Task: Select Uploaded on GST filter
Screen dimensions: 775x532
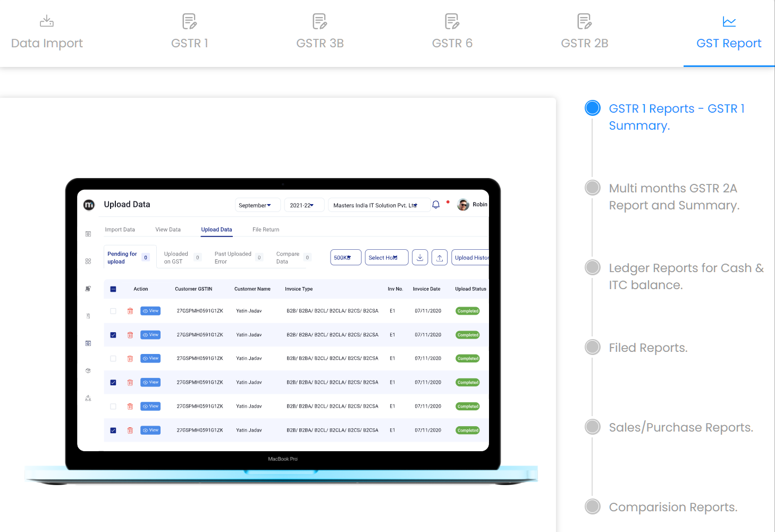Action: (x=182, y=257)
